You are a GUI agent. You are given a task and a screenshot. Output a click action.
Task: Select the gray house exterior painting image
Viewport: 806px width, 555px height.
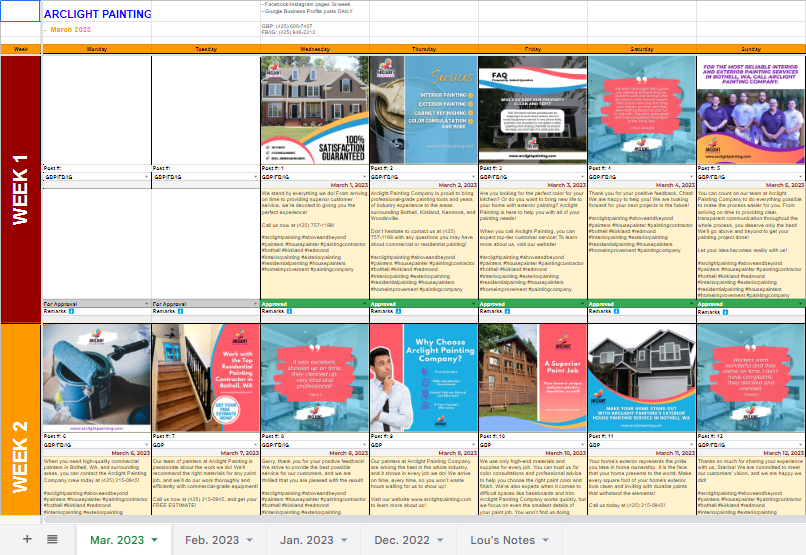(x=642, y=378)
